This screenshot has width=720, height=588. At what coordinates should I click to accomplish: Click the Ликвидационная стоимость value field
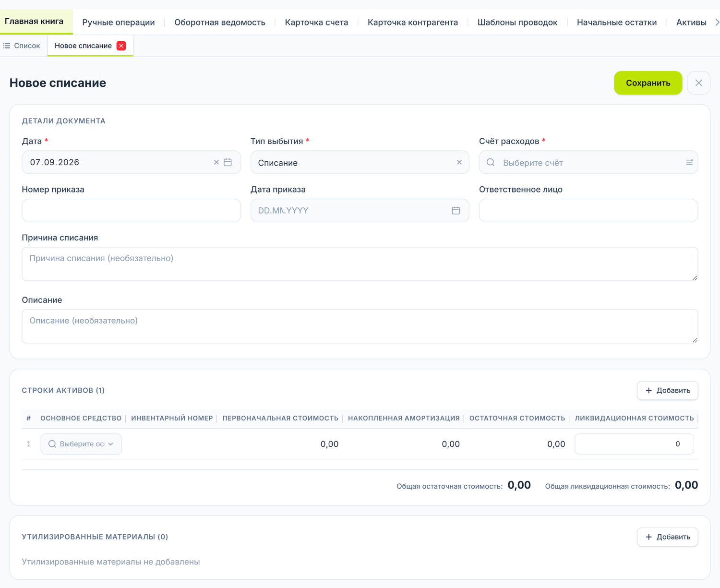[634, 444]
